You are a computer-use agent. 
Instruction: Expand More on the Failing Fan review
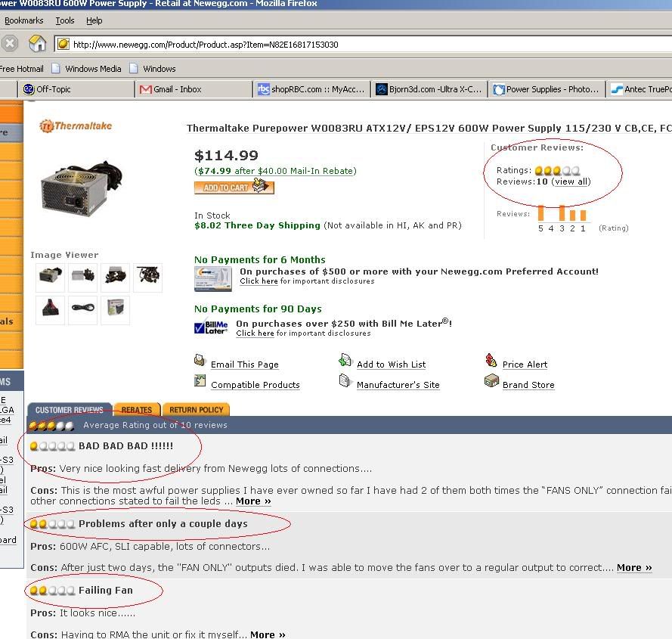coord(268,634)
